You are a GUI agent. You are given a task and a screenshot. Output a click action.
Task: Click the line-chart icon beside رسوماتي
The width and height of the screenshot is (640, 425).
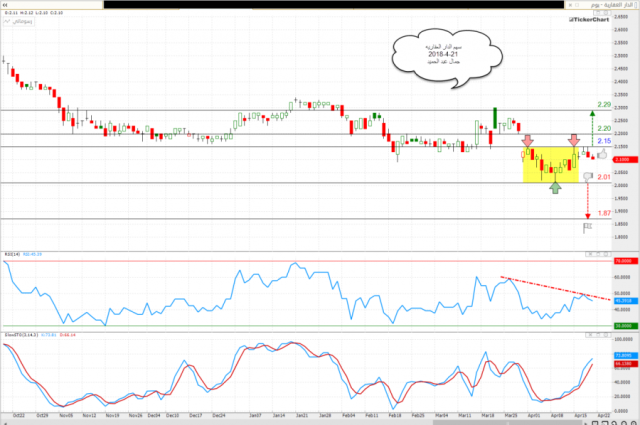coord(7,22)
